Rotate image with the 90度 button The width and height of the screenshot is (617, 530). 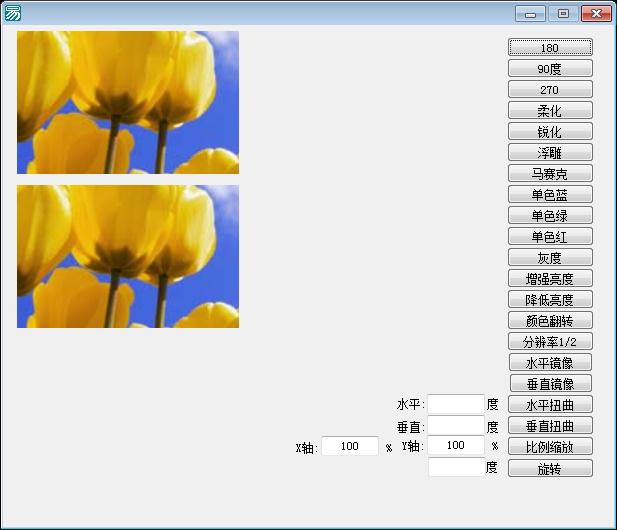(550, 68)
